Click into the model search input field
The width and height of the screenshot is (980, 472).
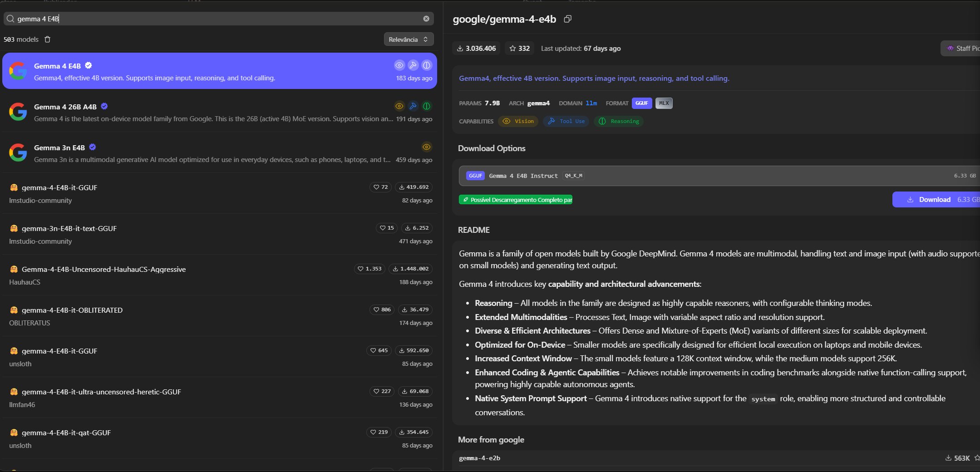click(x=218, y=19)
